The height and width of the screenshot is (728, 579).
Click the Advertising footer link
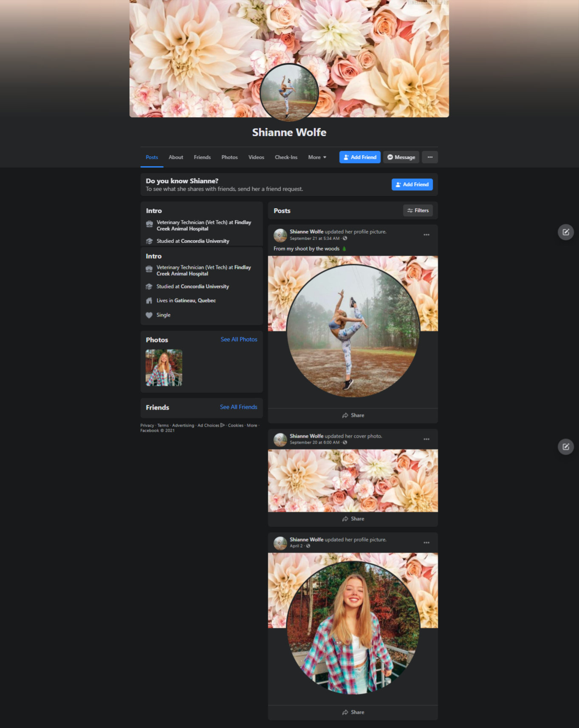tap(183, 425)
